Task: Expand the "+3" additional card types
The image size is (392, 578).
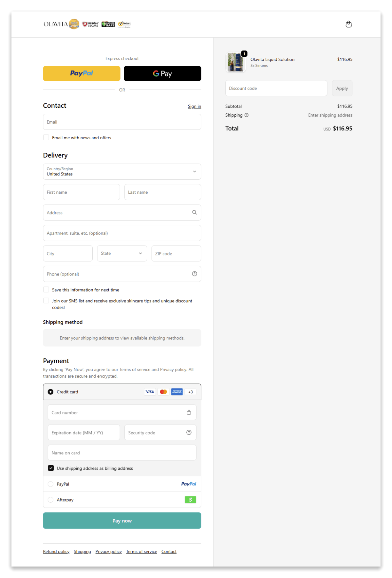Action: coord(190,391)
